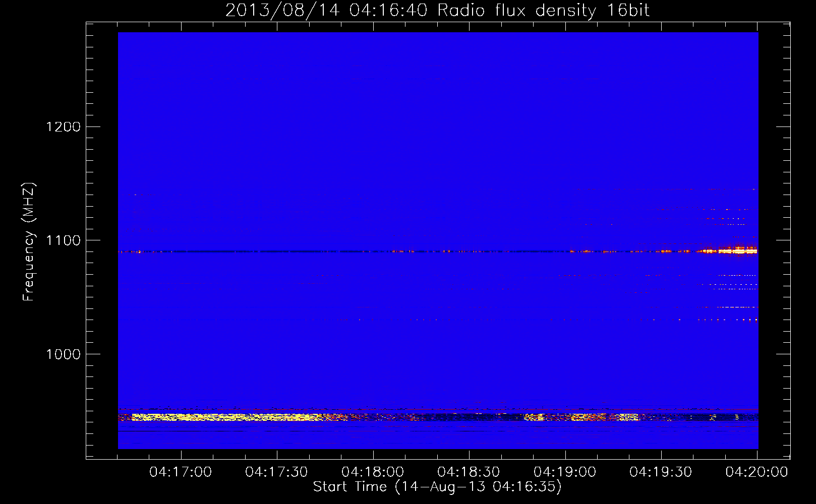Click the 04:17:00 time tick label
Image resolution: width=816 pixels, height=504 pixels.
[181, 472]
